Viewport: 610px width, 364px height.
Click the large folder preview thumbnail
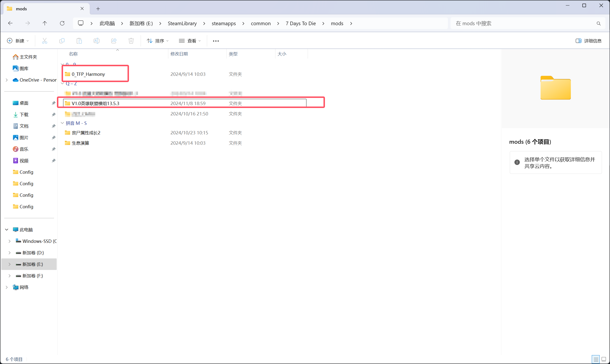click(x=555, y=88)
